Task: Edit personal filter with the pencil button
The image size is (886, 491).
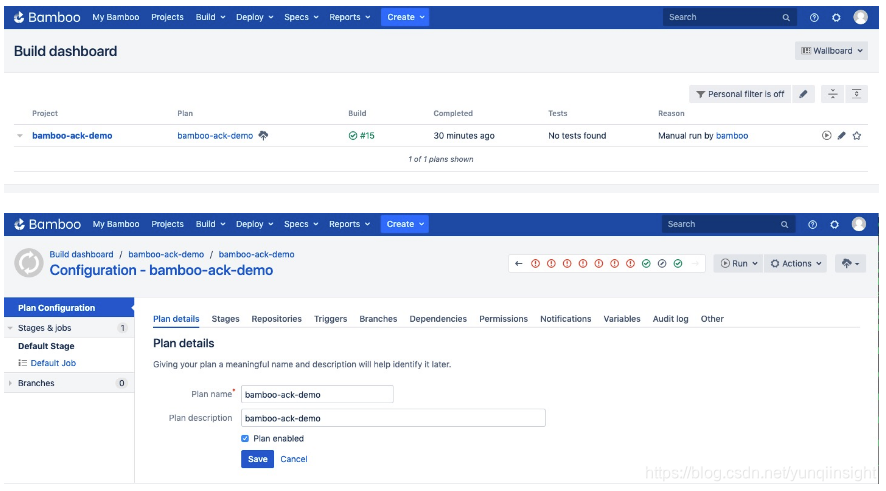Action: pyautogui.click(x=804, y=94)
